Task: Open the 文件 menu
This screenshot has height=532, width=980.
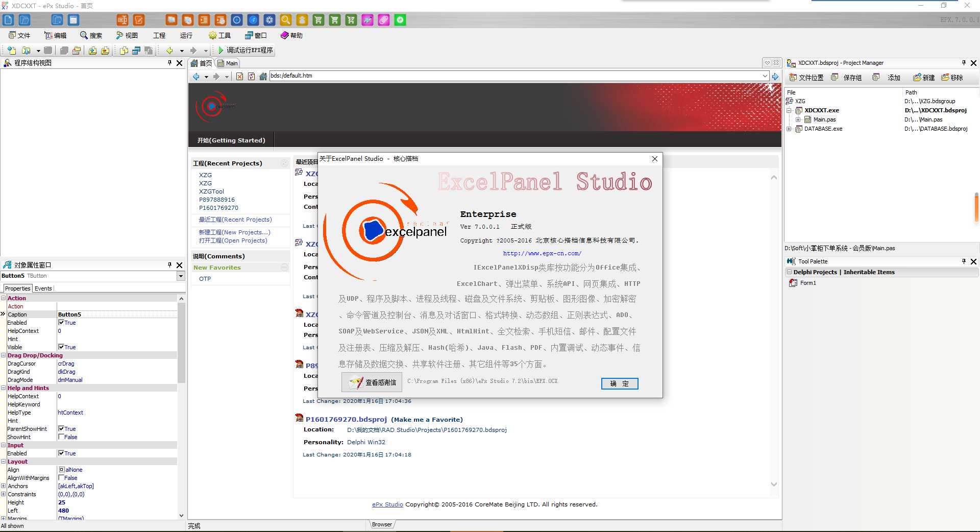Action: [19, 35]
